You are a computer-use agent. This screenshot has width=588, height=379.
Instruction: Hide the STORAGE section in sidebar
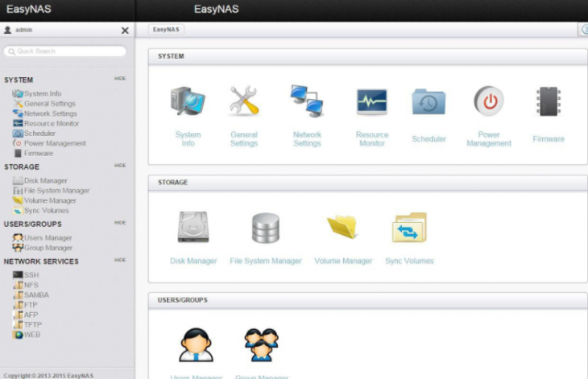coord(120,166)
